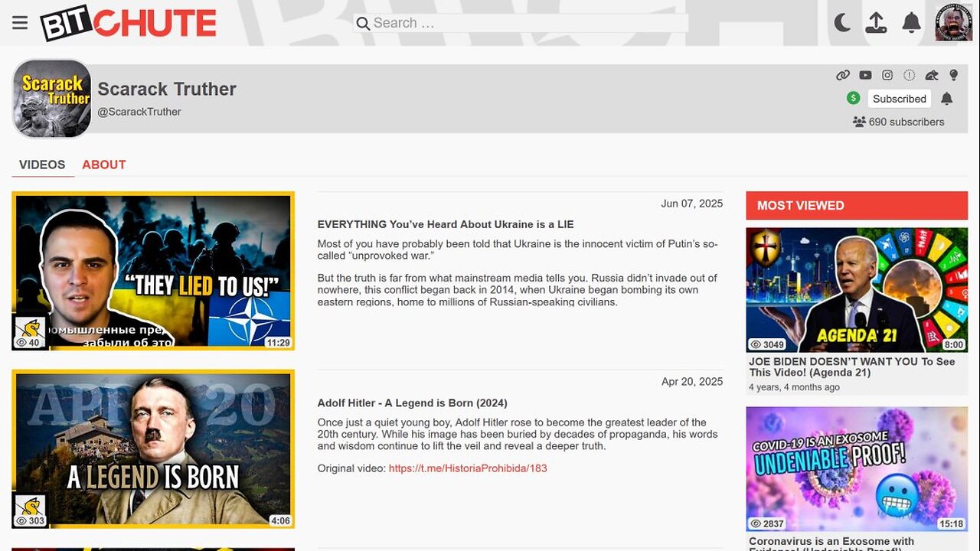Open the AGENDA 21 video thumbnail
The image size is (980, 551).
(857, 289)
